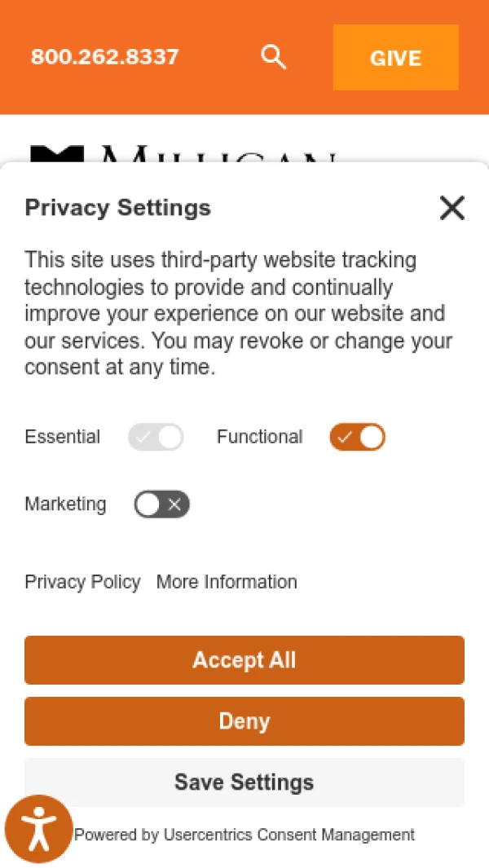The width and height of the screenshot is (489, 868).
Task: Call 800.262.8337 via header link
Action: (x=104, y=57)
